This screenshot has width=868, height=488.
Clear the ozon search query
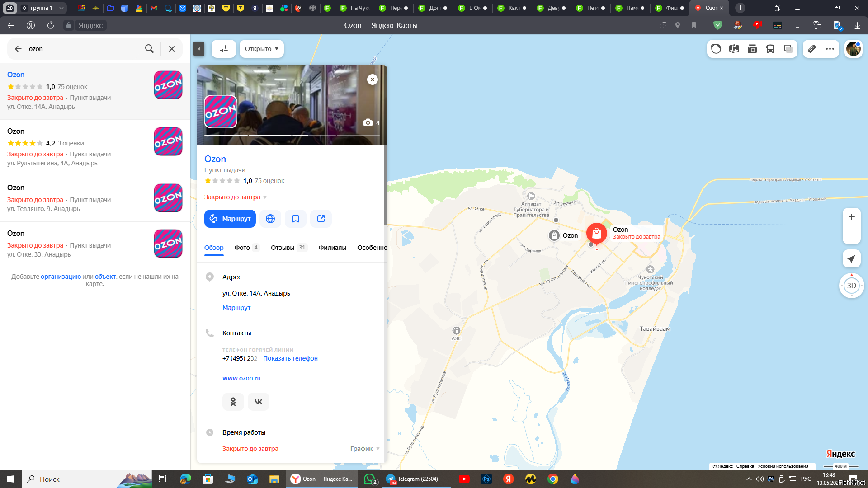pos(172,49)
